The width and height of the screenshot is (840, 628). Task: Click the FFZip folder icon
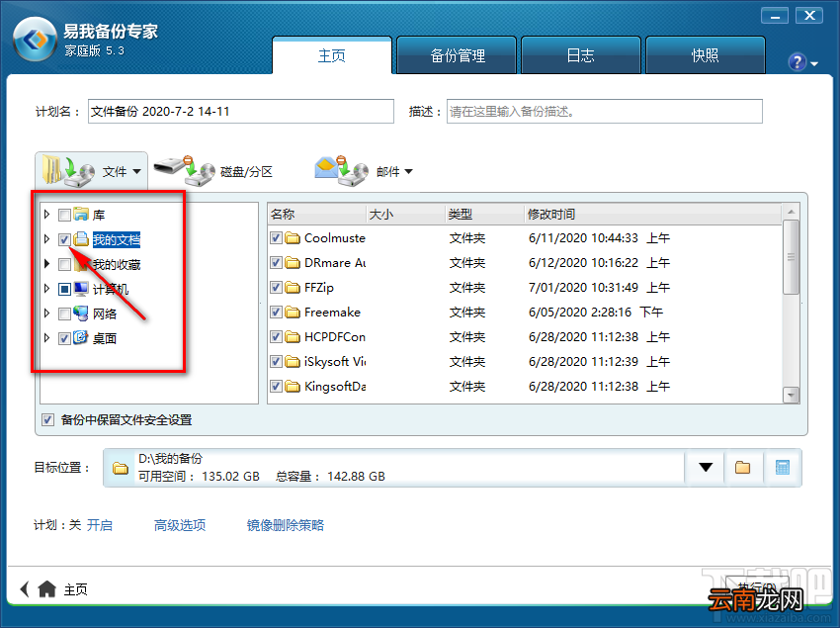click(293, 288)
